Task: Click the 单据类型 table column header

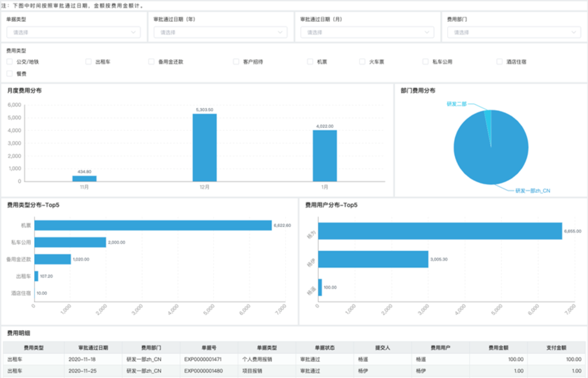Action: (267, 347)
